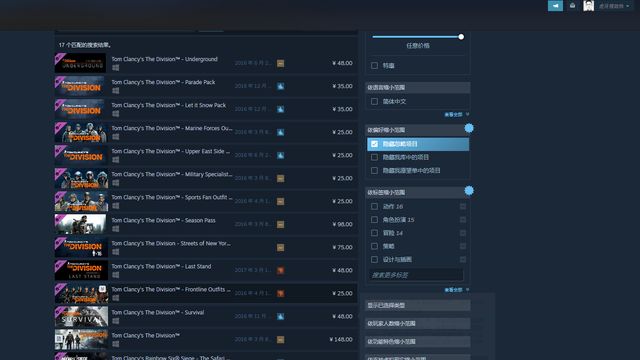The width and height of the screenshot is (640, 360).
Task: Click the Survival DLC thumbnail image
Action: [x=82, y=317]
